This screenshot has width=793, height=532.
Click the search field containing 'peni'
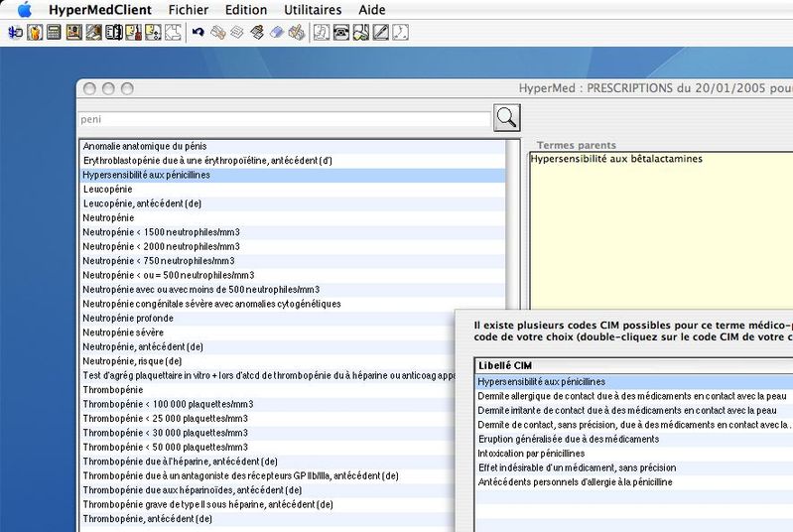pos(285,119)
